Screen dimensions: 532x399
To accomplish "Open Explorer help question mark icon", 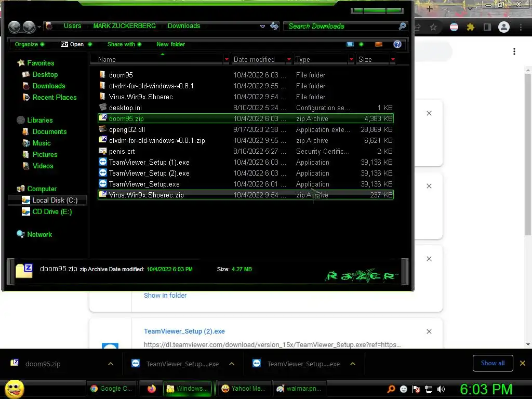I will (x=397, y=44).
